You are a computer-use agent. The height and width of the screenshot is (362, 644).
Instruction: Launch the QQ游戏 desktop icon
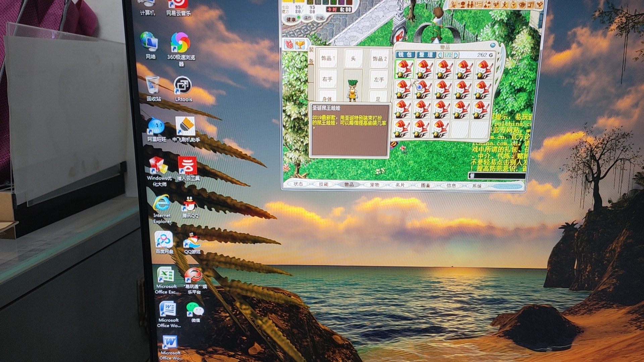pyautogui.click(x=192, y=243)
